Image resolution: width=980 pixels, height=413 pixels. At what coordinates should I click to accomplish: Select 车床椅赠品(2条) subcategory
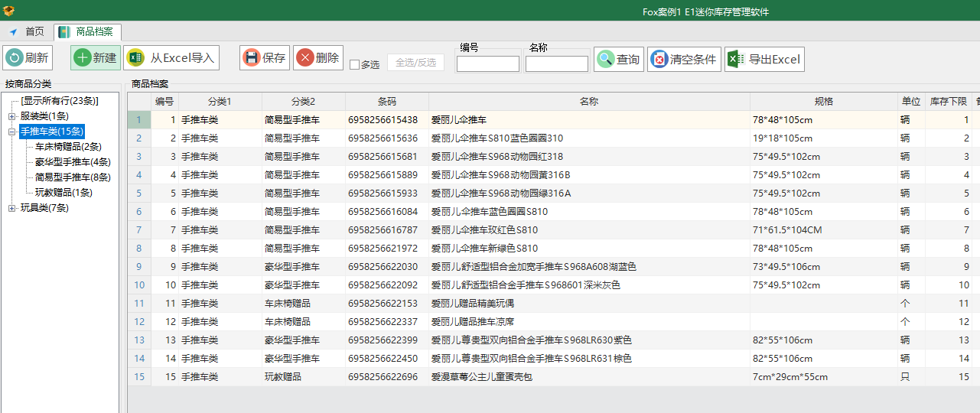tap(68, 147)
